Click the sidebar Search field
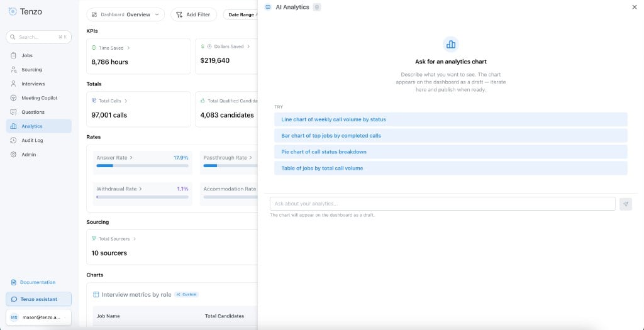 pyautogui.click(x=38, y=37)
